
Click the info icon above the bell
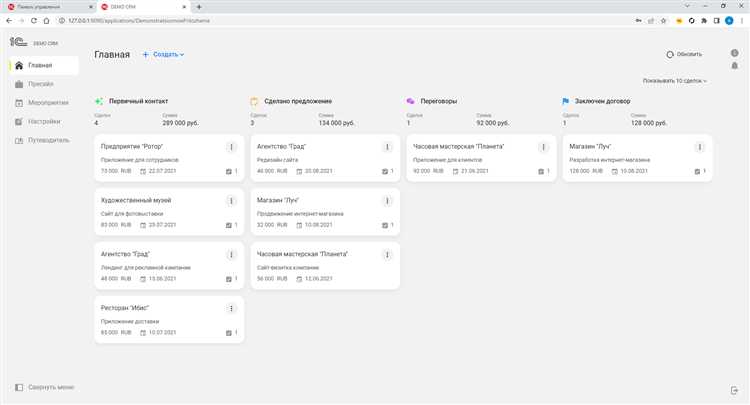coord(735,53)
